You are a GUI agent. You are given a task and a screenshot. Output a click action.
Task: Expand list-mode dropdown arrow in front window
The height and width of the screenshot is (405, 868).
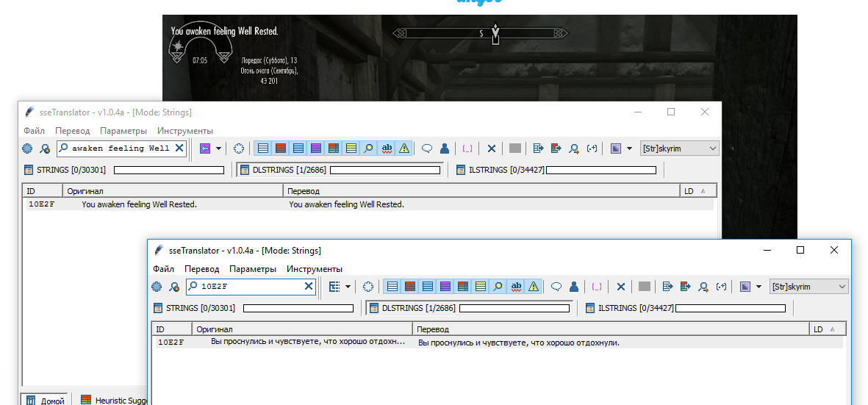[348, 287]
